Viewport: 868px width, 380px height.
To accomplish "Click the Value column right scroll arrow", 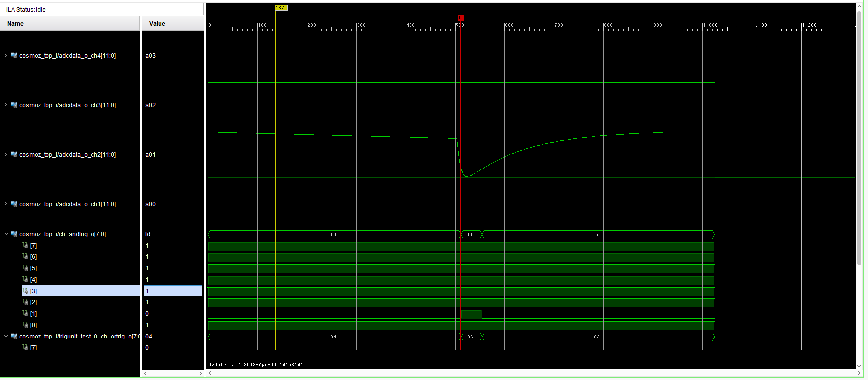I will (200, 373).
